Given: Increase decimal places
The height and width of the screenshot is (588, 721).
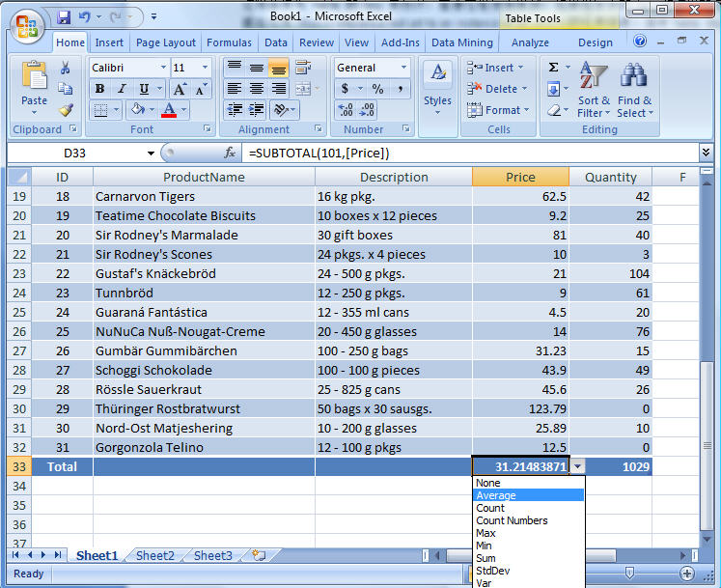Looking at the screenshot, I should (x=346, y=110).
